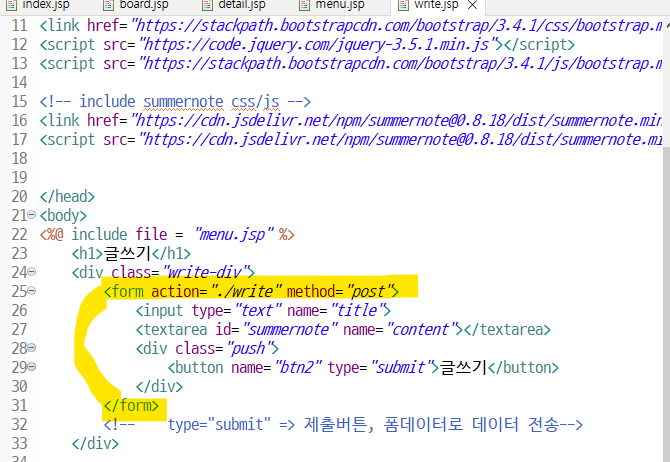Click line number 11 in the gutter
Viewport: 670px width, 462px height.
(19, 26)
